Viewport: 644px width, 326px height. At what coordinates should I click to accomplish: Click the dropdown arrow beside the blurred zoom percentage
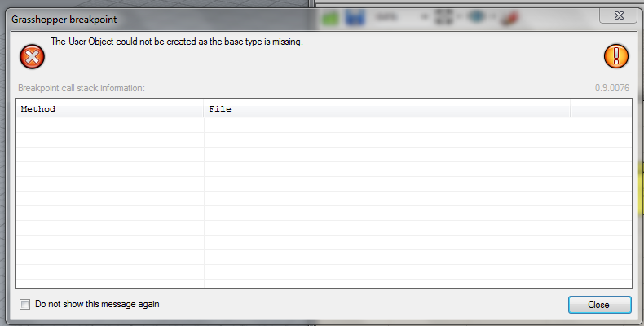tap(425, 17)
